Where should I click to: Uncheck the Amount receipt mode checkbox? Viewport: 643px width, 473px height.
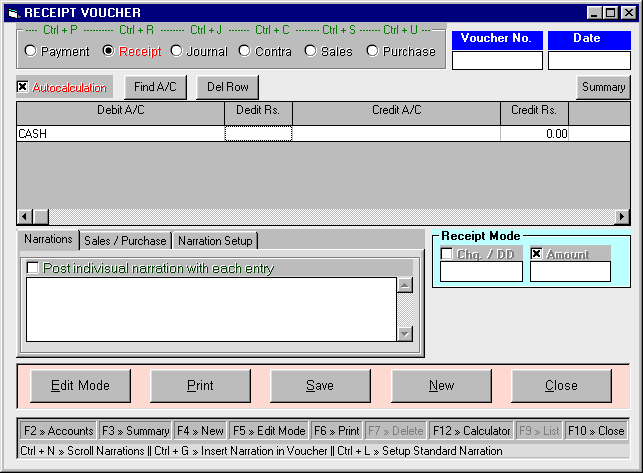536,254
